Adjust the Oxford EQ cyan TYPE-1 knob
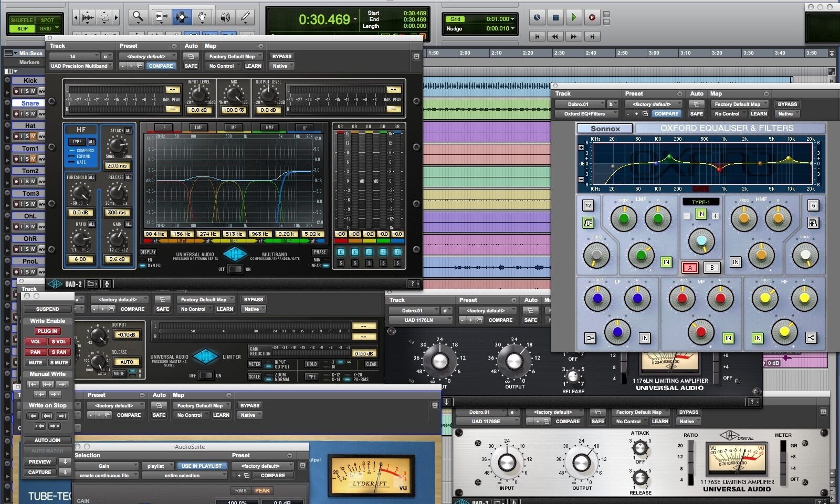 pos(701,240)
